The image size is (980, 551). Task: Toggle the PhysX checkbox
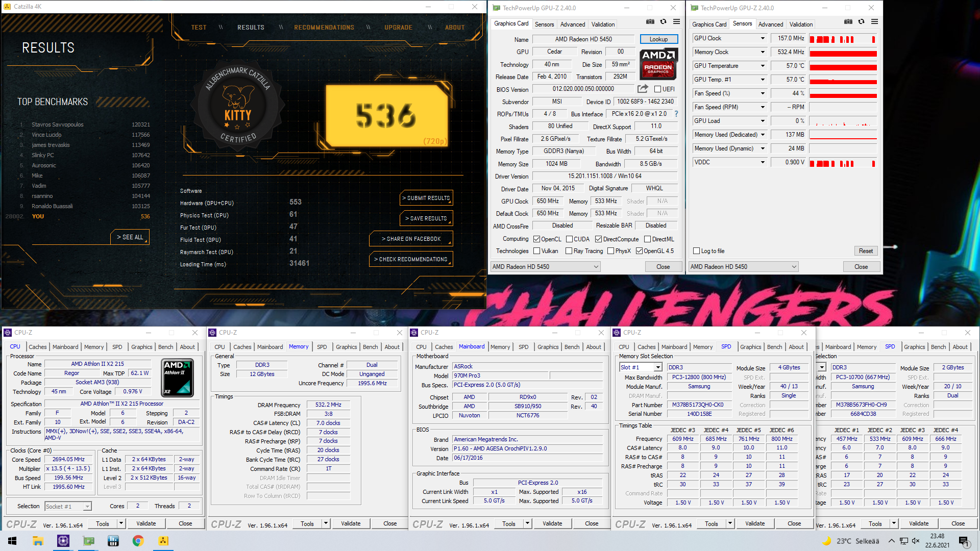pyautogui.click(x=610, y=251)
